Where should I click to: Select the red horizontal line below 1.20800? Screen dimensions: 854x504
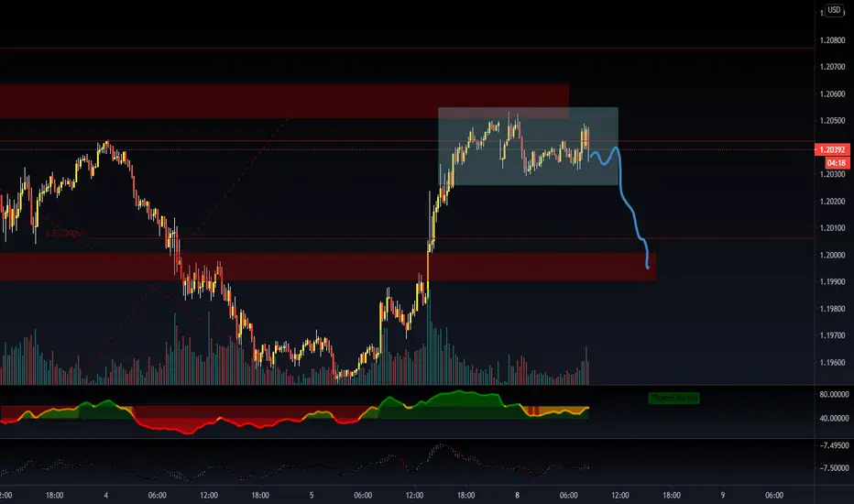coord(408,49)
